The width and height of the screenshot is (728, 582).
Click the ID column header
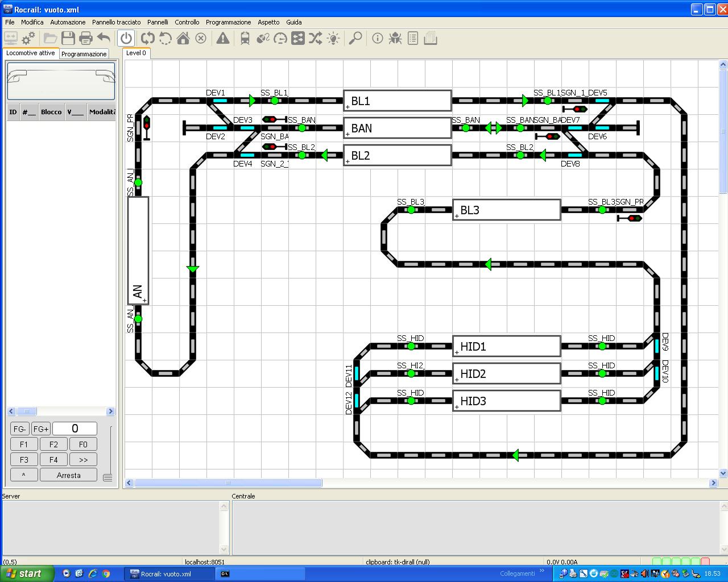click(x=13, y=112)
